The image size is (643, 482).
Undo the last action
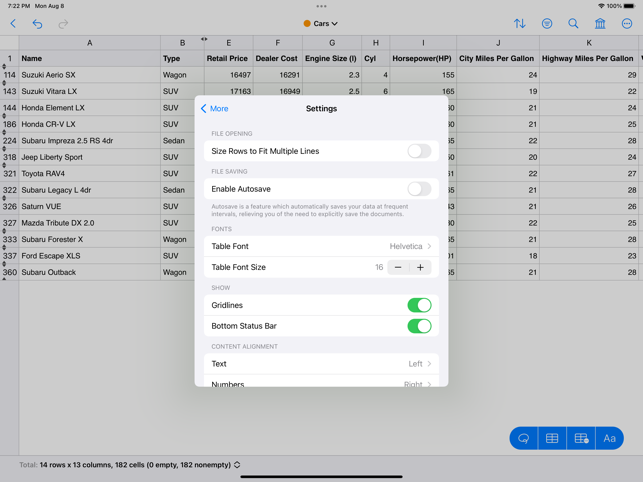(x=37, y=24)
